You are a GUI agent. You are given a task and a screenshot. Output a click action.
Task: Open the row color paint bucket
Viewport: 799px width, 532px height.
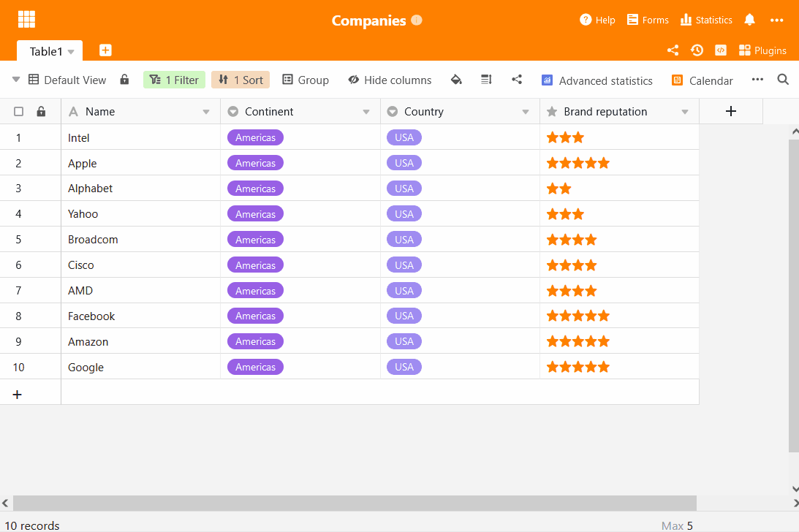[457, 80]
